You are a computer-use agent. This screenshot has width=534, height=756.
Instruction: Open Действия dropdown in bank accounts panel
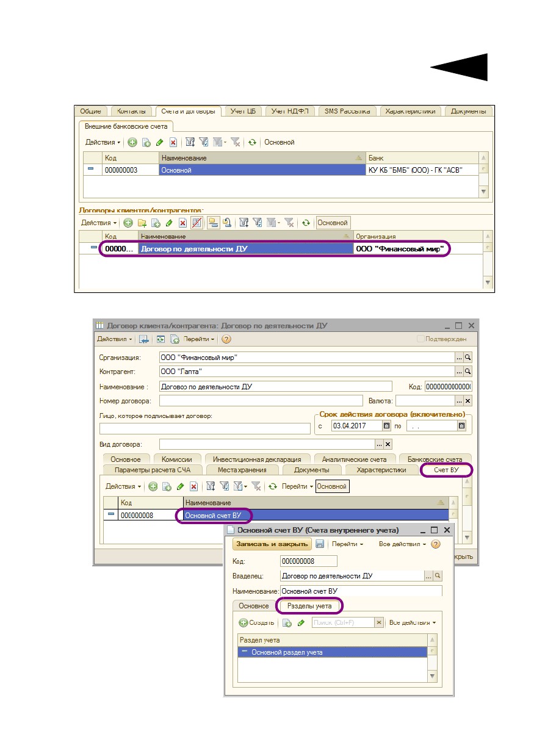103,142
